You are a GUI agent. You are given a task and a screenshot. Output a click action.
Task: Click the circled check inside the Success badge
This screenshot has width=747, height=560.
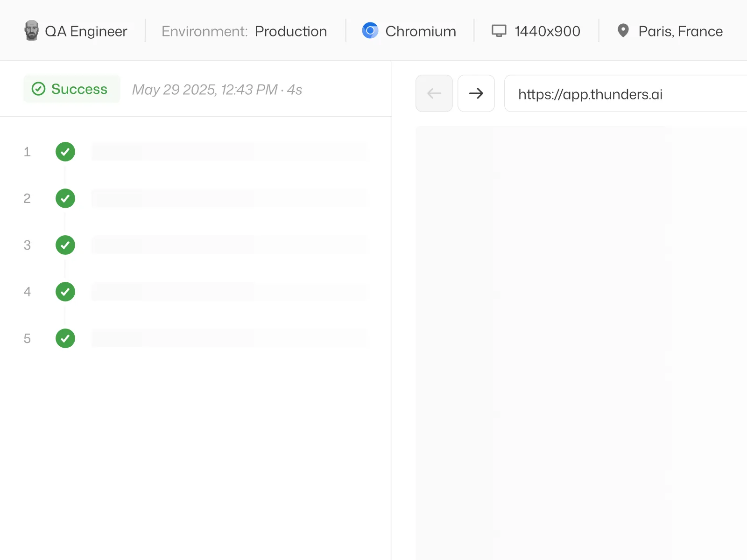pyautogui.click(x=39, y=89)
